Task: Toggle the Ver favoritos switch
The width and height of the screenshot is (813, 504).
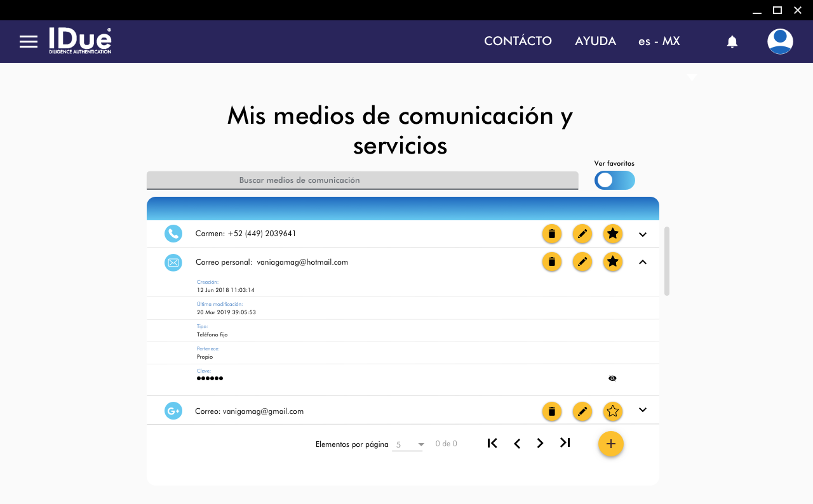Action: coord(614,180)
